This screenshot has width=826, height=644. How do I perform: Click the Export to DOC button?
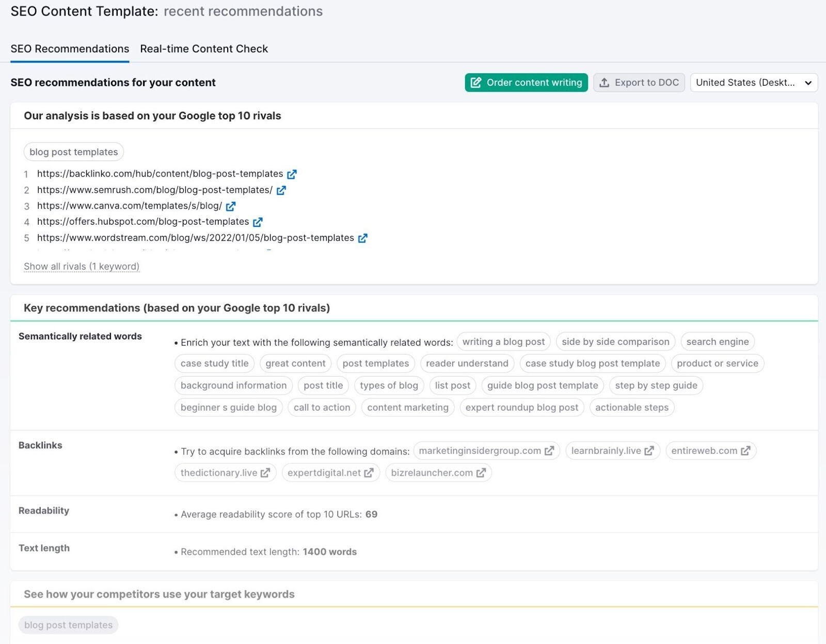click(x=639, y=83)
